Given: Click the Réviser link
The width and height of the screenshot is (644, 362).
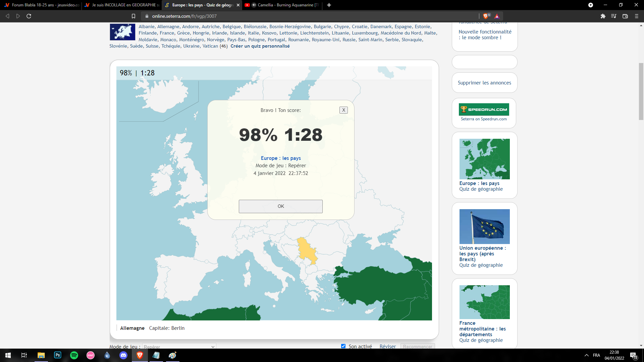Looking at the screenshot, I should point(388,346).
